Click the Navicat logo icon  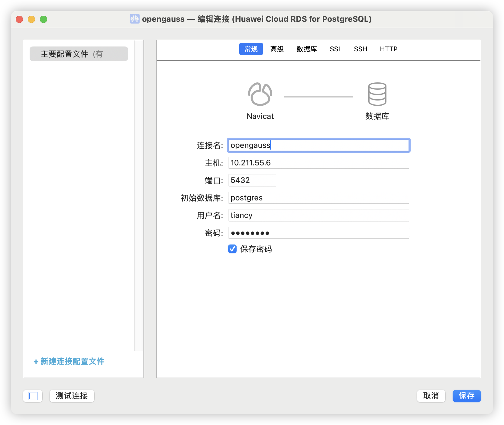click(260, 94)
